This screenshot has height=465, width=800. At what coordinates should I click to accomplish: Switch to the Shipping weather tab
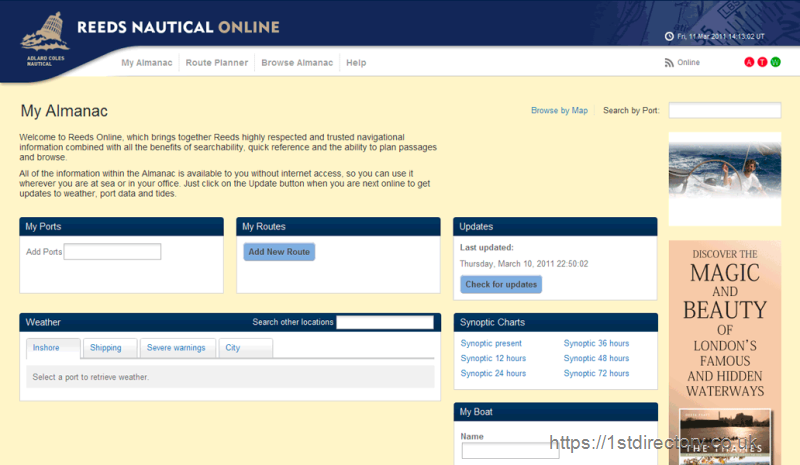pos(110,348)
